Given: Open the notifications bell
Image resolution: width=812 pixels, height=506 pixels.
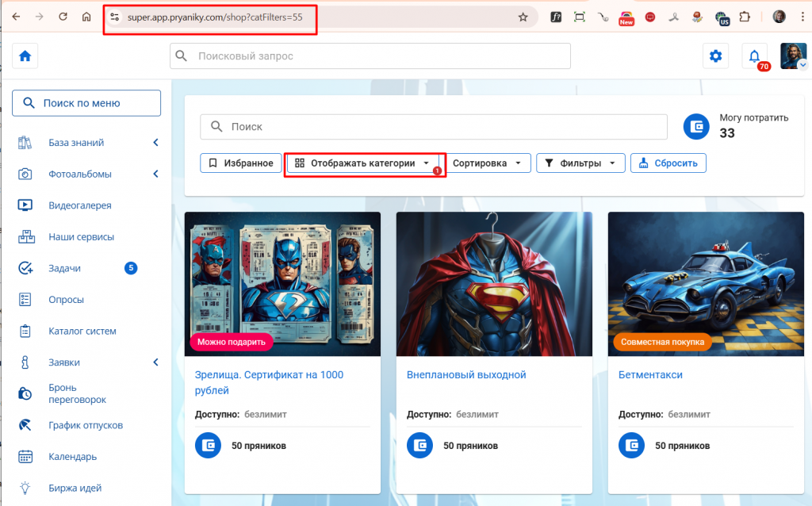Looking at the screenshot, I should [754, 56].
